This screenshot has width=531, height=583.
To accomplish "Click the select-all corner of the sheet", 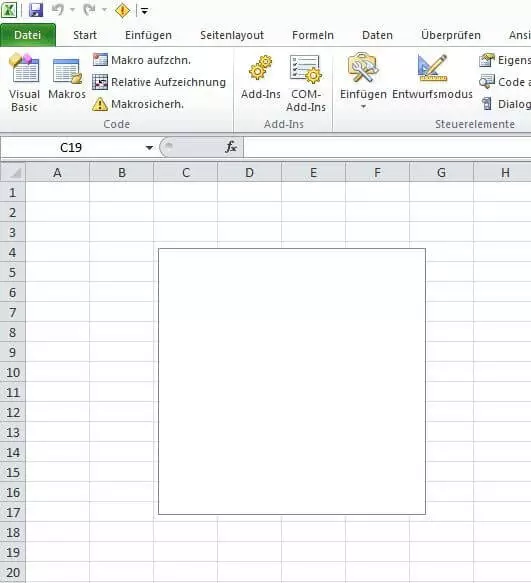I will (x=13, y=173).
